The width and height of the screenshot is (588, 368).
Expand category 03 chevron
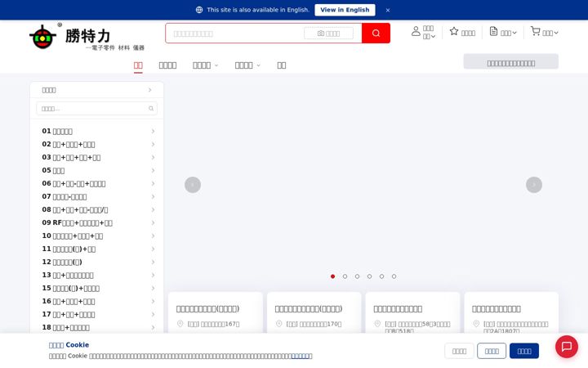[x=153, y=157]
